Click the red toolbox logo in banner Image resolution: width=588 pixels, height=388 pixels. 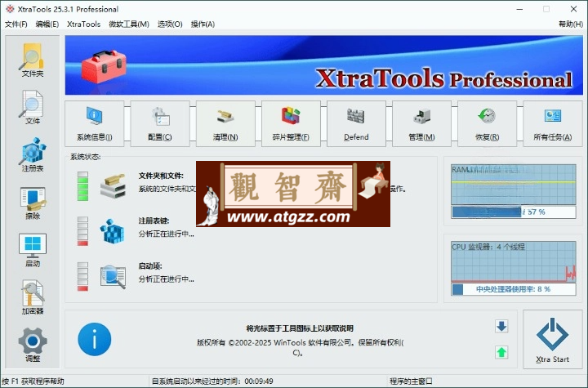click(104, 67)
